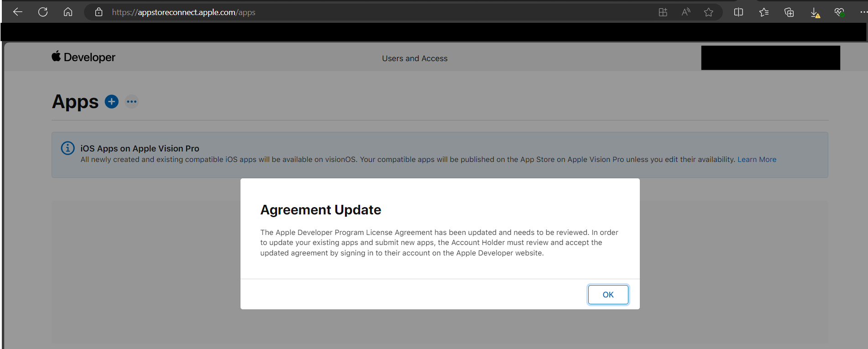Image resolution: width=868 pixels, height=349 pixels.
Task: Confirm Agreement Update with OK
Action: pyautogui.click(x=608, y=295)
